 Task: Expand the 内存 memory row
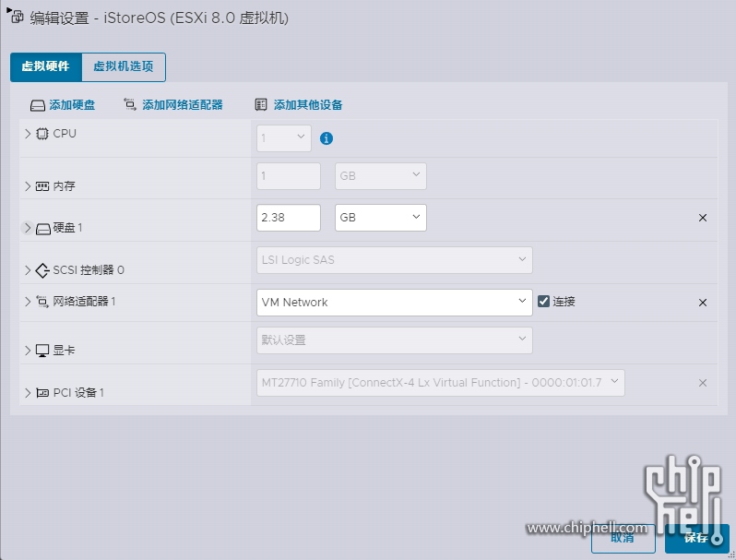pos(28,186)
